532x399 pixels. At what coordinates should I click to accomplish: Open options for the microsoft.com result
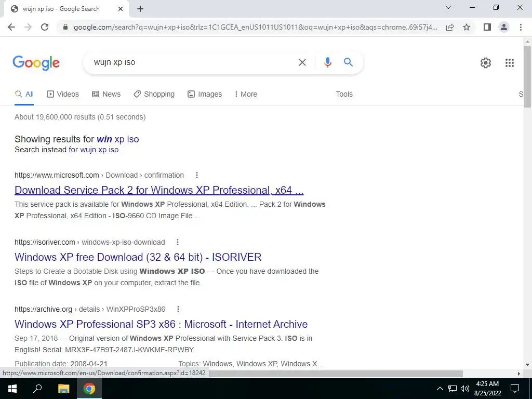pyautogui.click(x=196, y=175)
